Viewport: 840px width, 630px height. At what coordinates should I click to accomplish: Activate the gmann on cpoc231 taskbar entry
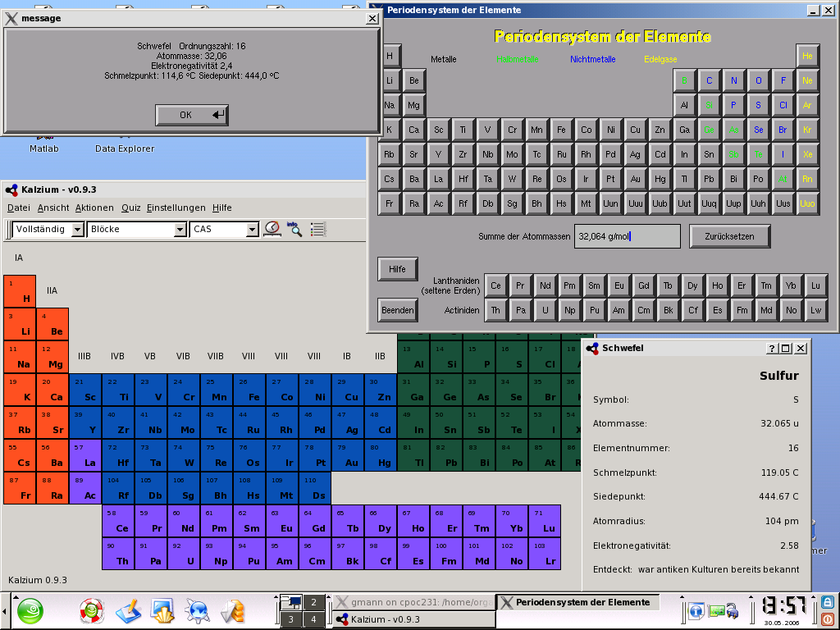pos(413,602)
